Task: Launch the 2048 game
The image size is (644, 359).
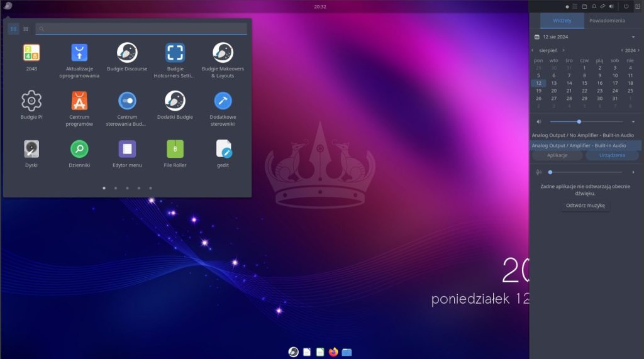Action: tap(31, 57)
